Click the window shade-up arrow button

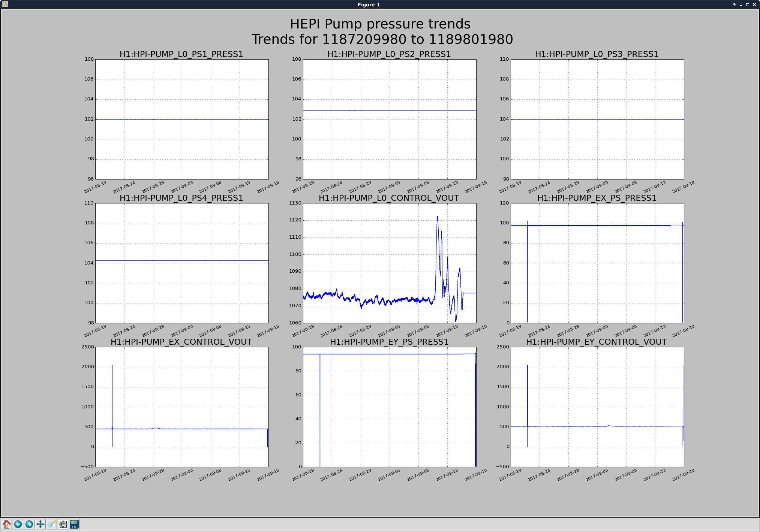coord(734,4)
